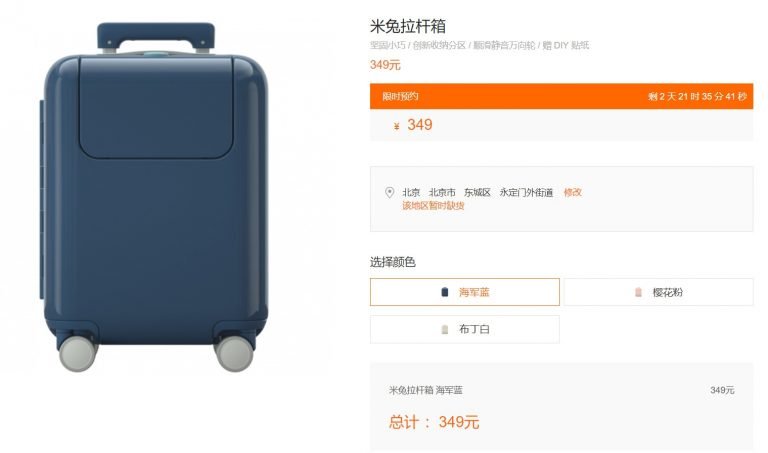Click the 该地区暂时缺货 stock notice

pos(433,206)
